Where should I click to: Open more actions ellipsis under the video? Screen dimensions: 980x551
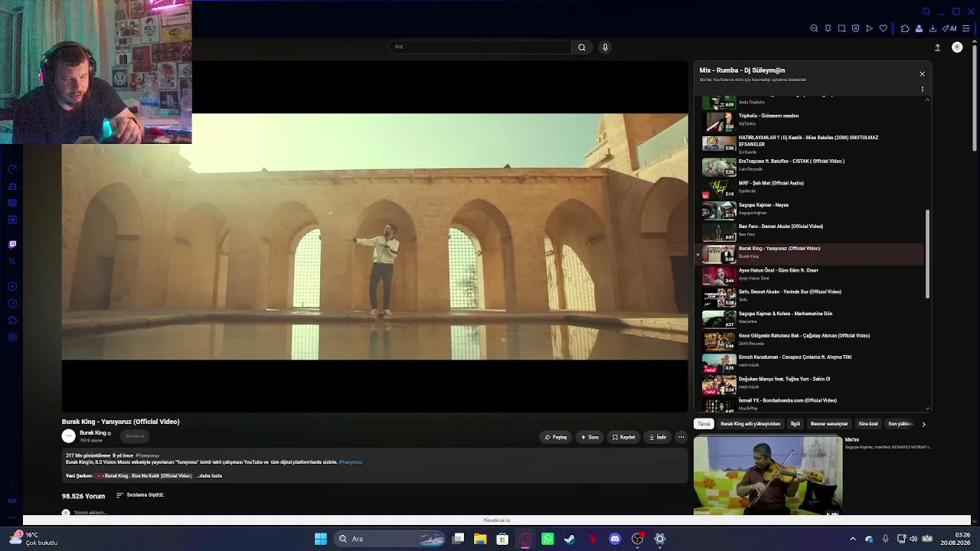(681, 437)
